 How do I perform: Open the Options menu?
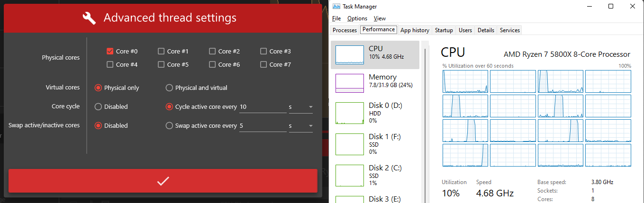tap(357, 18)
